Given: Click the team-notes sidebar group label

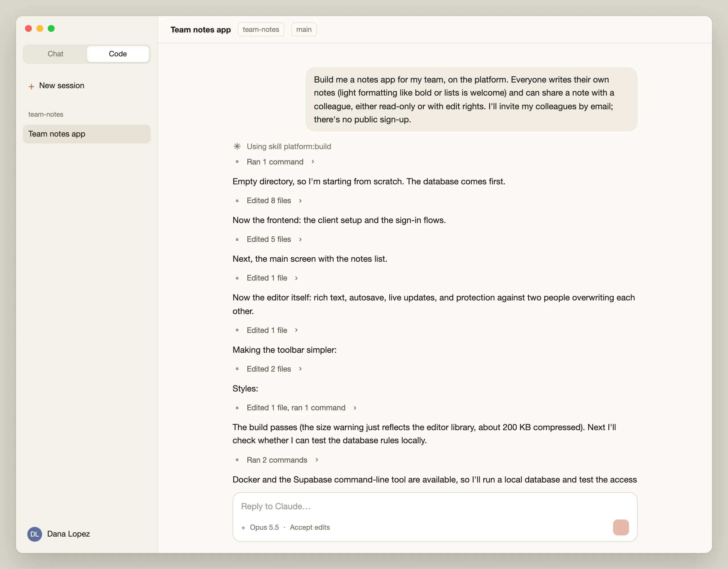Looking at the screenshot, I should point(46,114).
